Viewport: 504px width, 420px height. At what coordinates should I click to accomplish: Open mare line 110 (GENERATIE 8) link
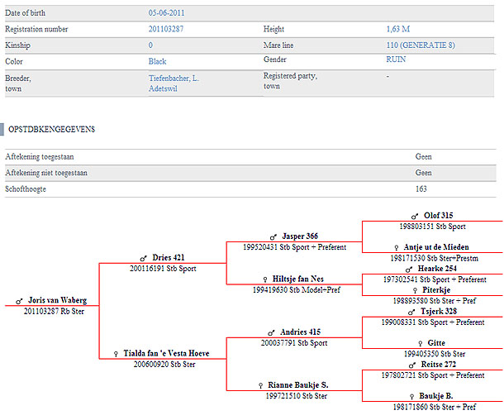pos(420,45)
